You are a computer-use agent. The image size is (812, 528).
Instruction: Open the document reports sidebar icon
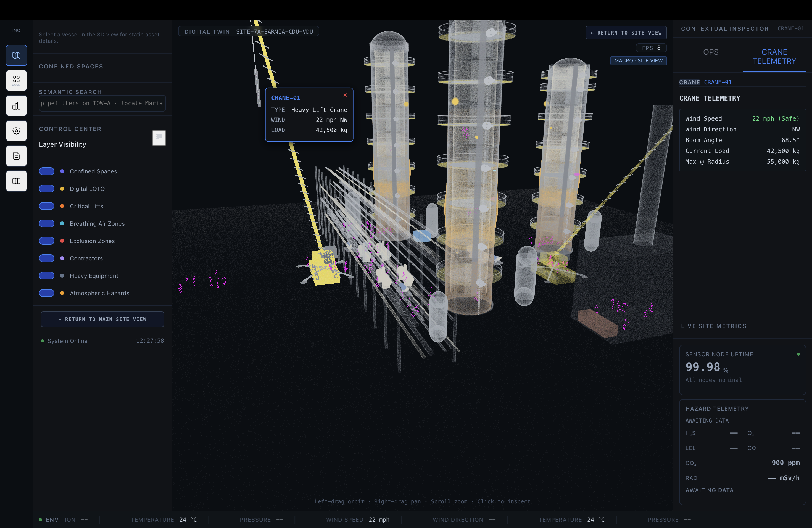pyautogui.click(x=16, y=156)
